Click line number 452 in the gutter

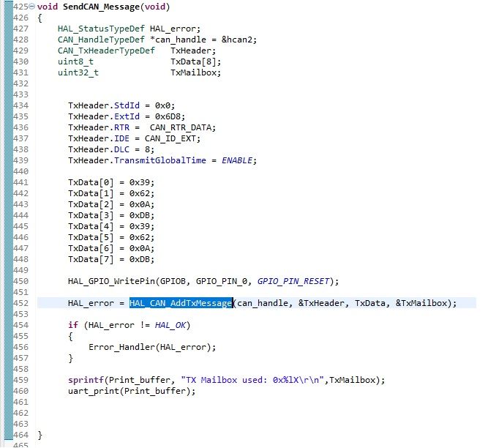[21, 303]
